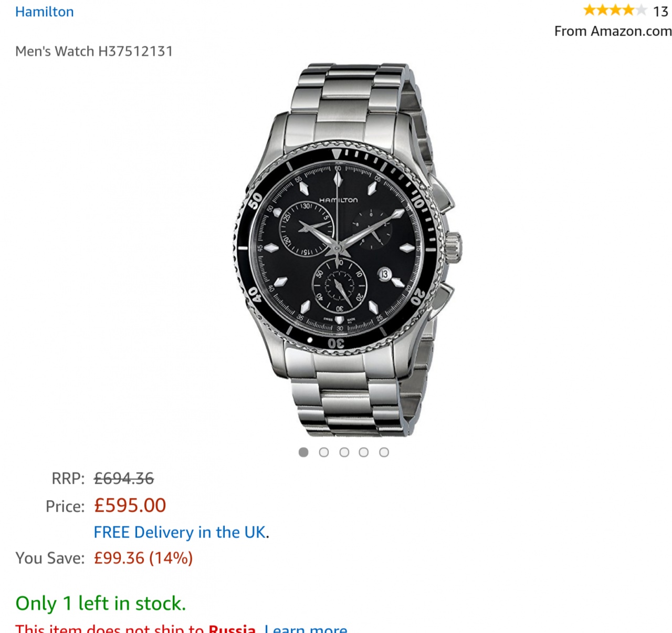Click the Men's Watch H37512131 title
672x633 pixels.
tap(94, 51)
